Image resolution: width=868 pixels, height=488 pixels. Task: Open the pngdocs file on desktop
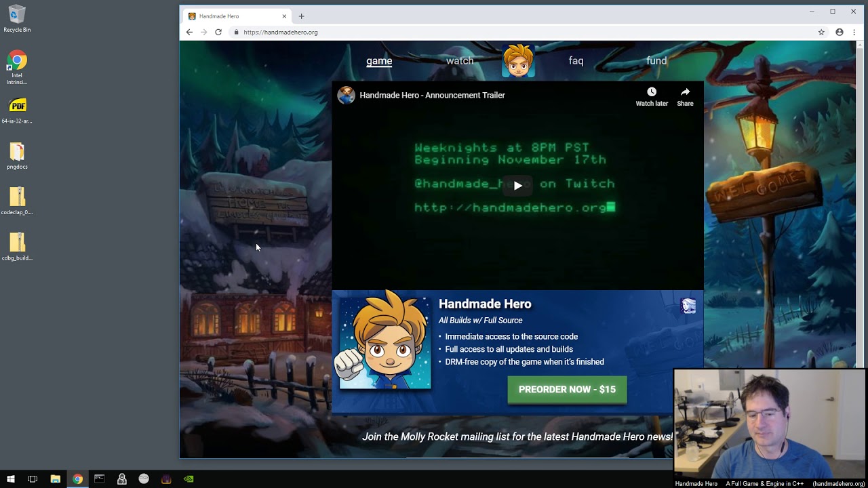tap(17, 156)
